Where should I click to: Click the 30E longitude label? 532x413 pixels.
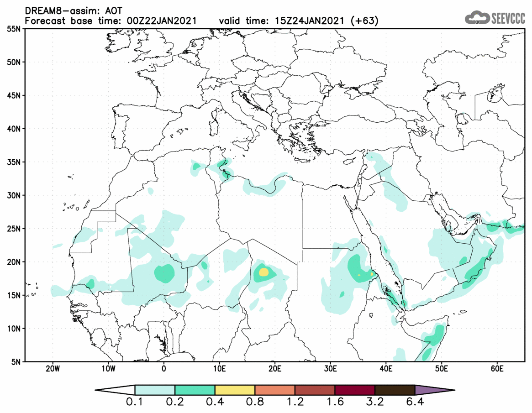tap(331, 369)
